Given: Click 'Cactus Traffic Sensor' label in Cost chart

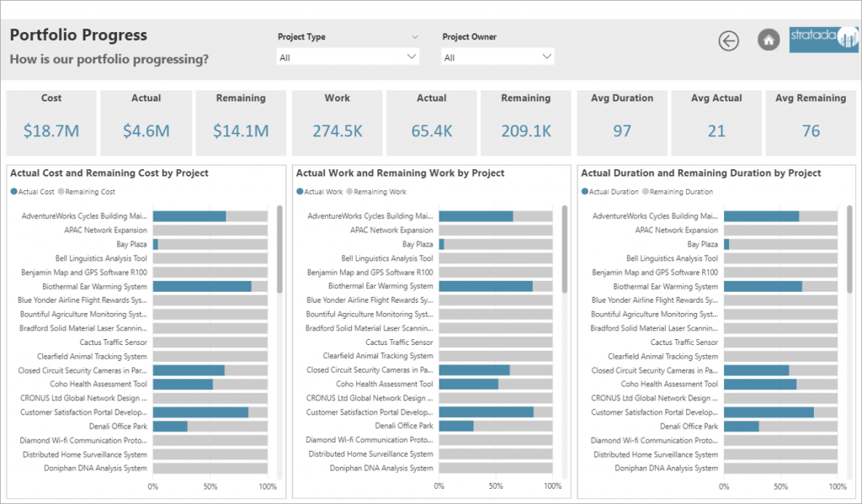Looking at the screenshot, I should (x=114, y=342).
